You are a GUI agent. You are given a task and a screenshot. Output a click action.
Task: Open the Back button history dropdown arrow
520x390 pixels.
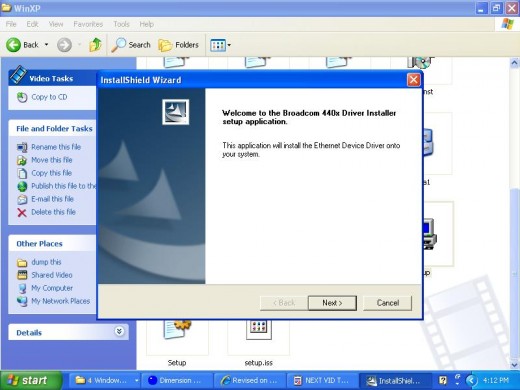pyautogui.click(x=46, y=45)
